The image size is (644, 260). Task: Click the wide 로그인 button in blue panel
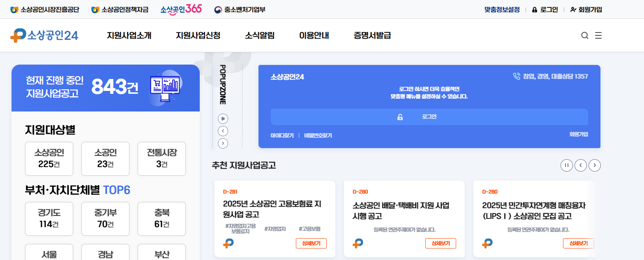(429, 117)
